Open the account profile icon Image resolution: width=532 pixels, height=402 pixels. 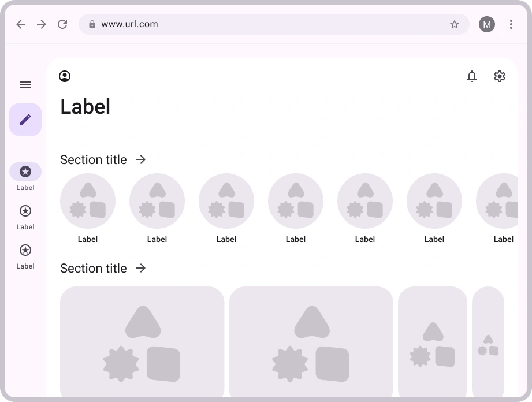pos(65,76)
